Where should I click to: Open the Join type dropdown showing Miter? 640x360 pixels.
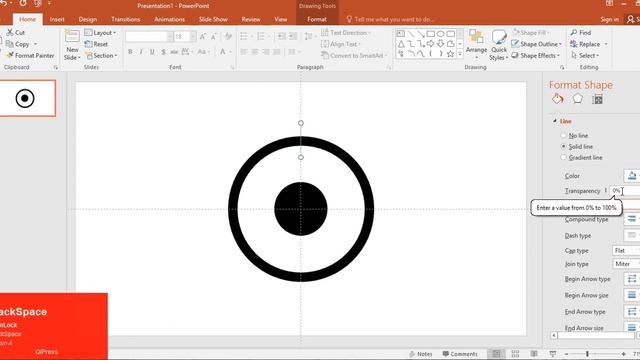click(626, 264)
